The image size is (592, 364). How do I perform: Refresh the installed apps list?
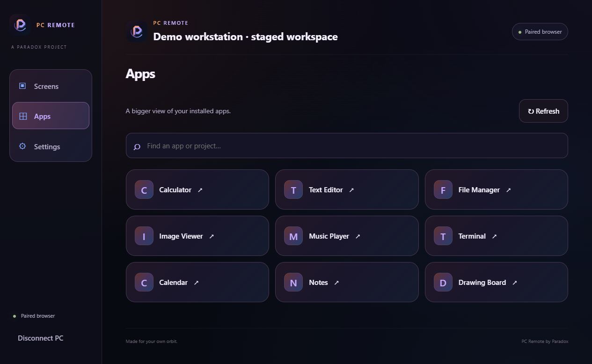coord(543,111)
